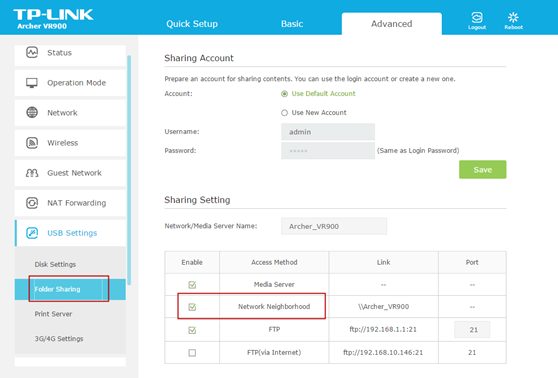Click the Link column header

click(x=384, y=262)
